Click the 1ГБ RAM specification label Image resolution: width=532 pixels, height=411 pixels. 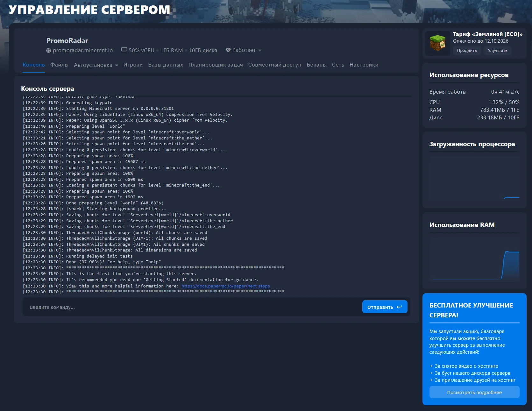point(172,50)
